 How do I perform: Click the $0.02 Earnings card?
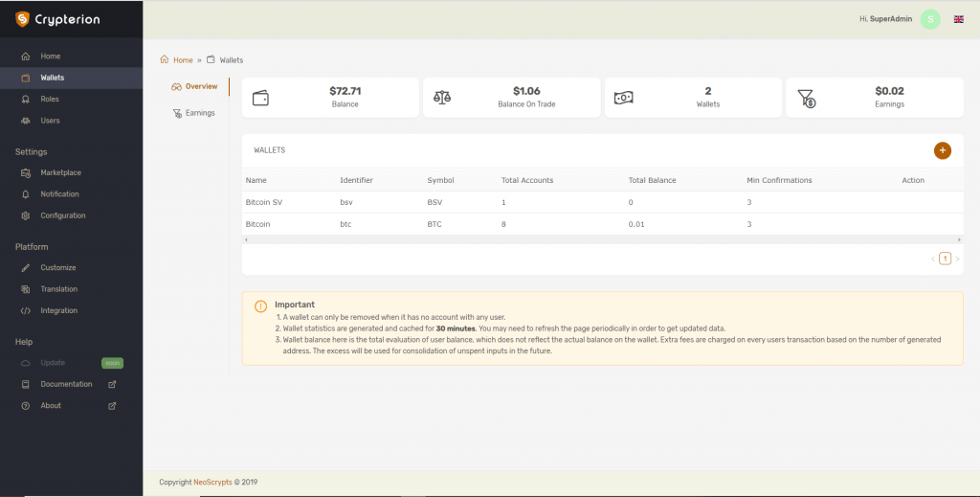875,98
